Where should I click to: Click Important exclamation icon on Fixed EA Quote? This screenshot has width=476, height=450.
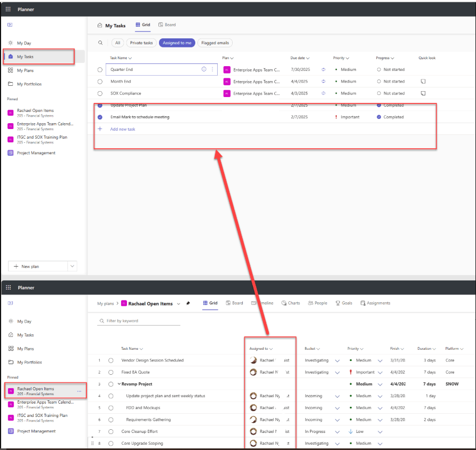351,372
